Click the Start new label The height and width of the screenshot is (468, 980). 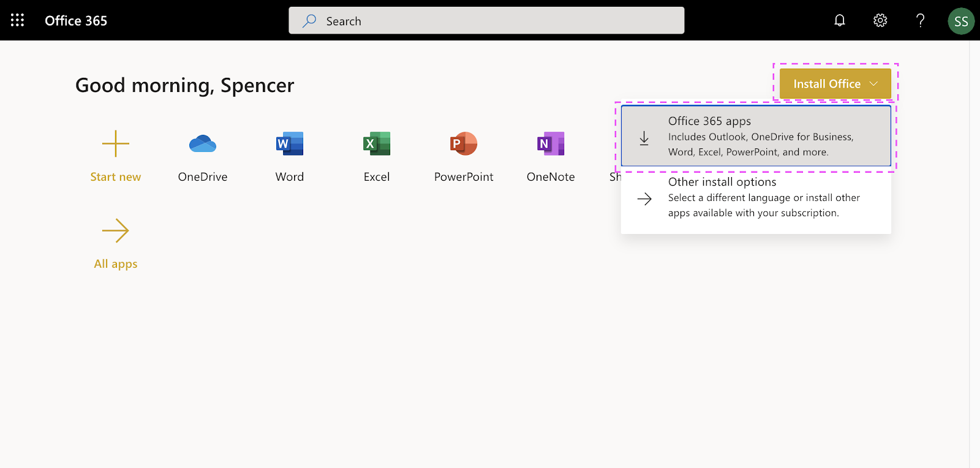[x=116, y=177]
